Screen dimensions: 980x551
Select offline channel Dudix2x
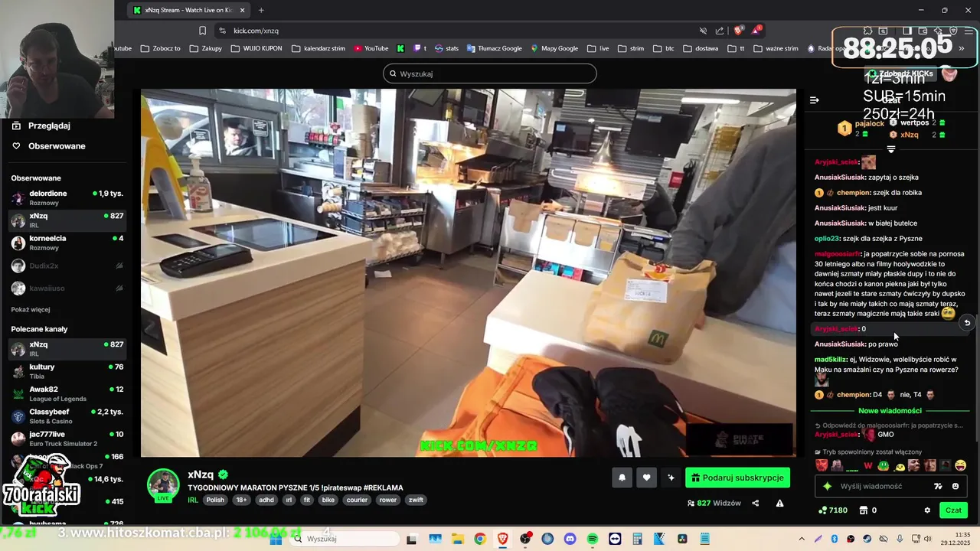(67, 266)
